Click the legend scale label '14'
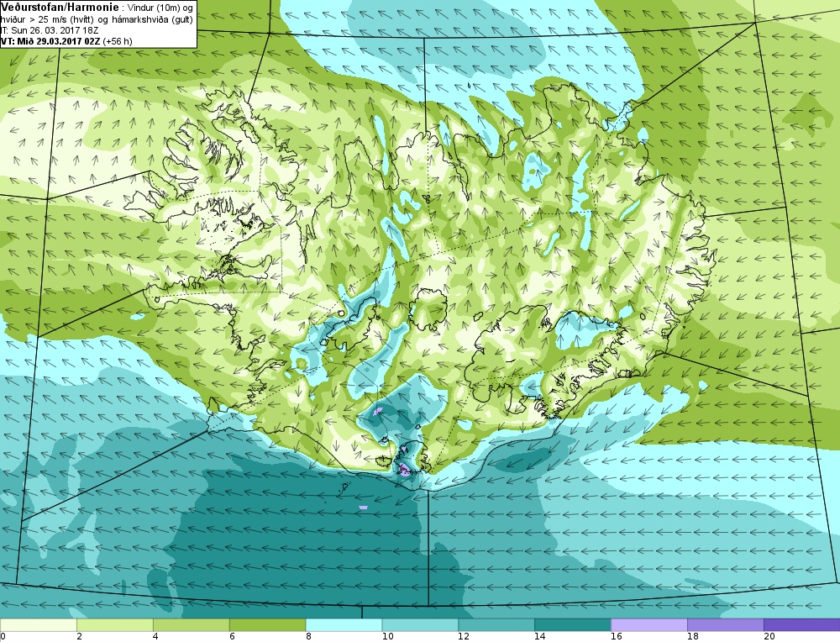Screen dimensions: 840x642 click(x=540, y=637)
